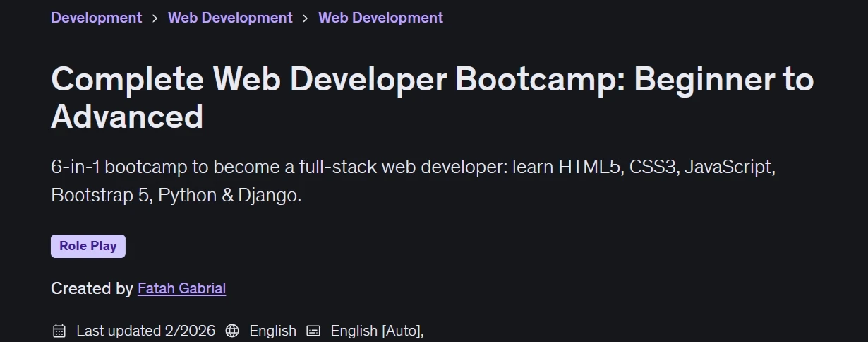Screen dimensions: 868x342
Task: Click the 'Complete Web Developer Bootcamp' title line
Action: pyautogui.click(x=432, y=79)
